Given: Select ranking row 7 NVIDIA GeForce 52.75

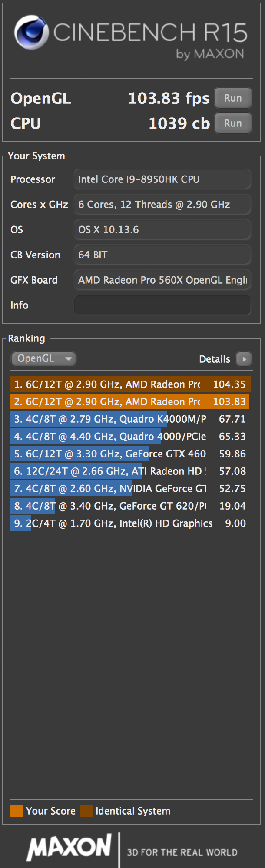Looking at the screenshot, I should click(131, 488).
